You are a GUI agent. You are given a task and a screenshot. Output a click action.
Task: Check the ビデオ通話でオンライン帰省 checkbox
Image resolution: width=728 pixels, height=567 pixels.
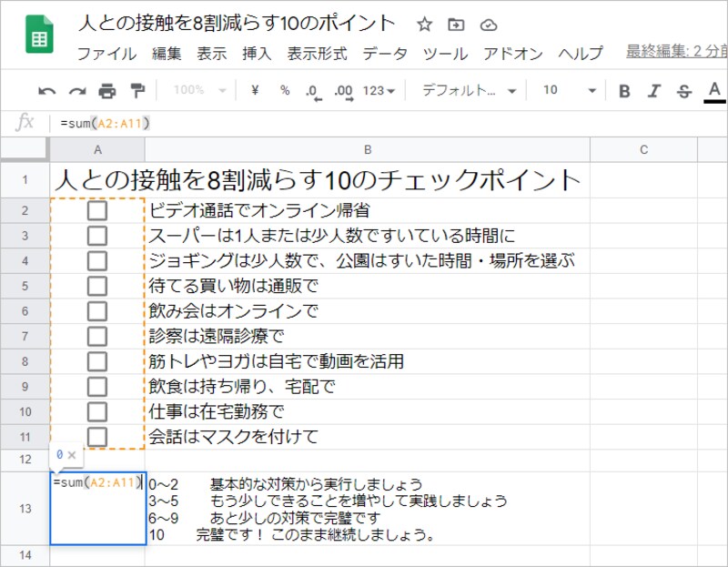tap(97, 210)
